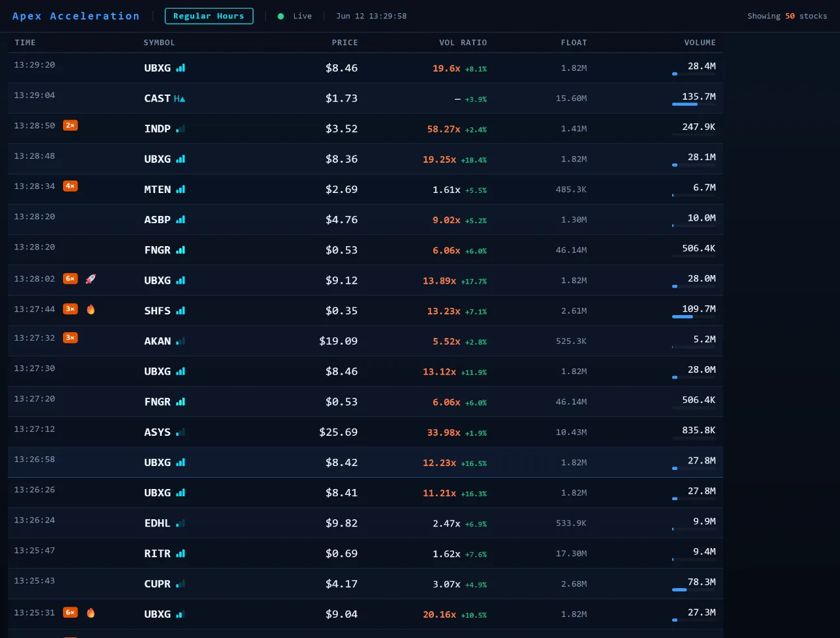Open the MTEN symbol
Viewport: 840px width, 638px height.
(x=157, y=189)
